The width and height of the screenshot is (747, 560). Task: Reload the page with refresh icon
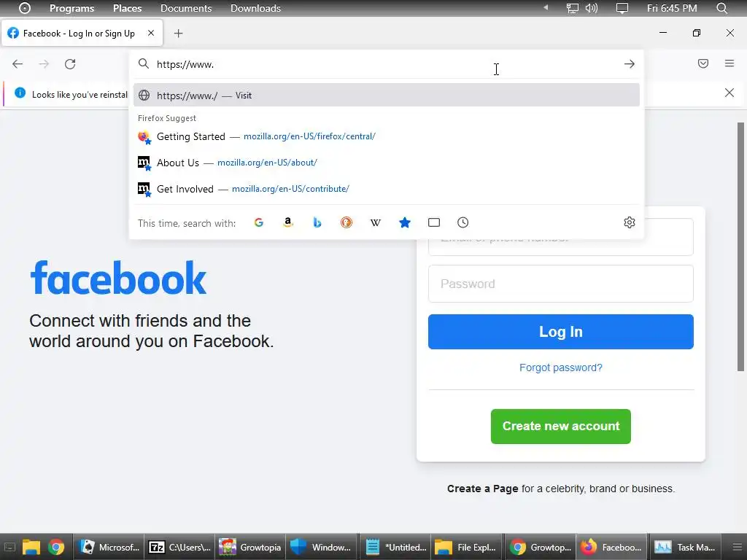click(70, 64)
